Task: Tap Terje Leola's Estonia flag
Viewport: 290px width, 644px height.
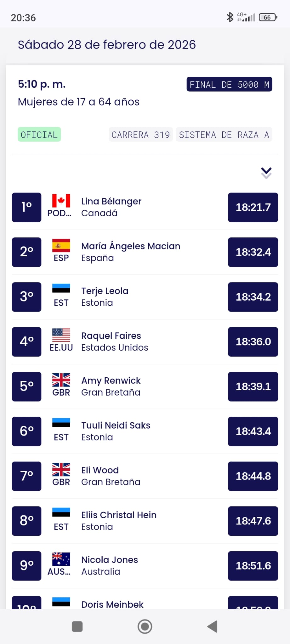Action: coord(61,288)
